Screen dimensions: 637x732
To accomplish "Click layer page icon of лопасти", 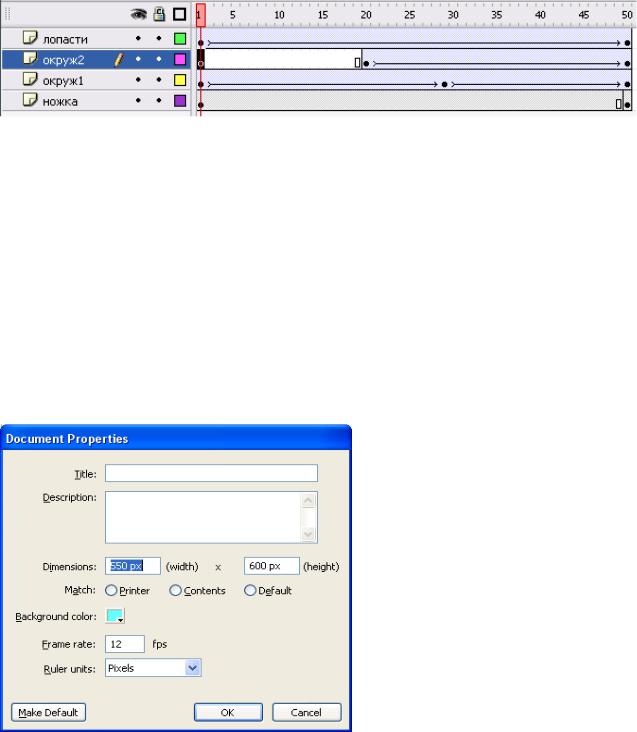I will pyautogui.click(x=30, y=38).
